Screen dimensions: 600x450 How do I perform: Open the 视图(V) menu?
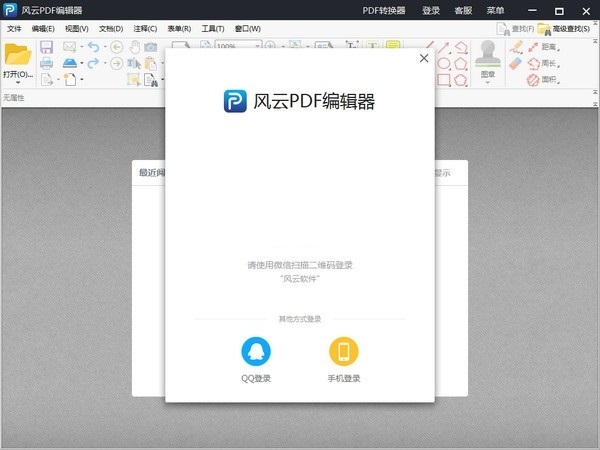[77, 29]
